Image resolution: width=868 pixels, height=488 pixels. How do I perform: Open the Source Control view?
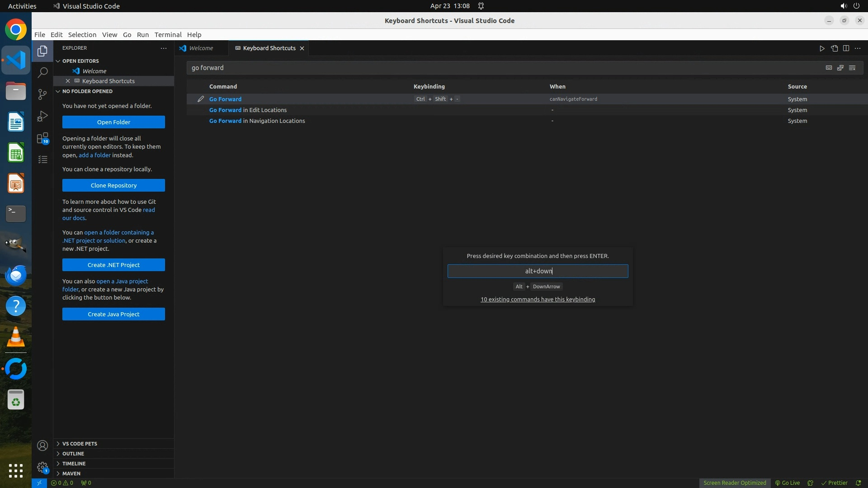point(42,94)
